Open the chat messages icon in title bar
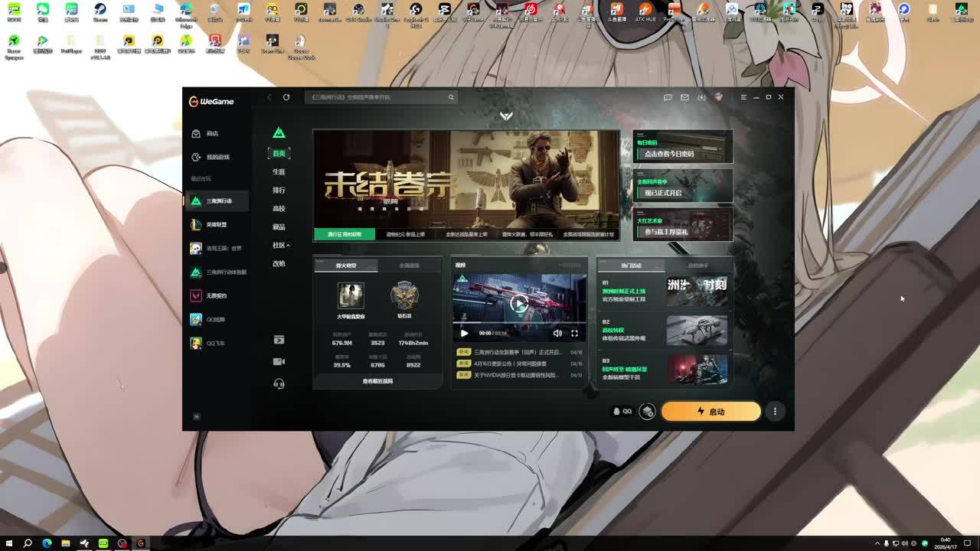The height and width of the screenshot is (551, 980). pos(668,97)
